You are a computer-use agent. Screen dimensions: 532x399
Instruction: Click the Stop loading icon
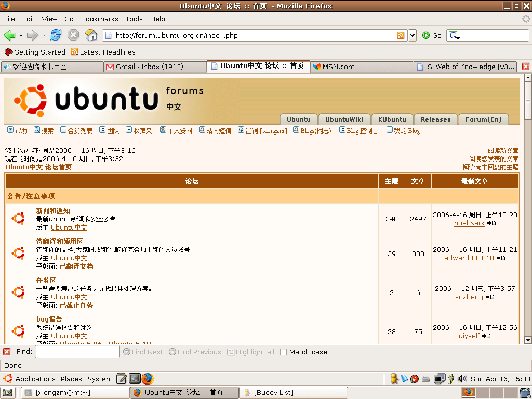(x=73, y=35)
